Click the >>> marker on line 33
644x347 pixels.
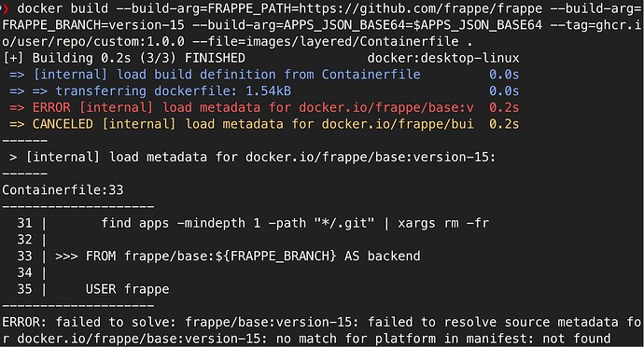(66, 257)
